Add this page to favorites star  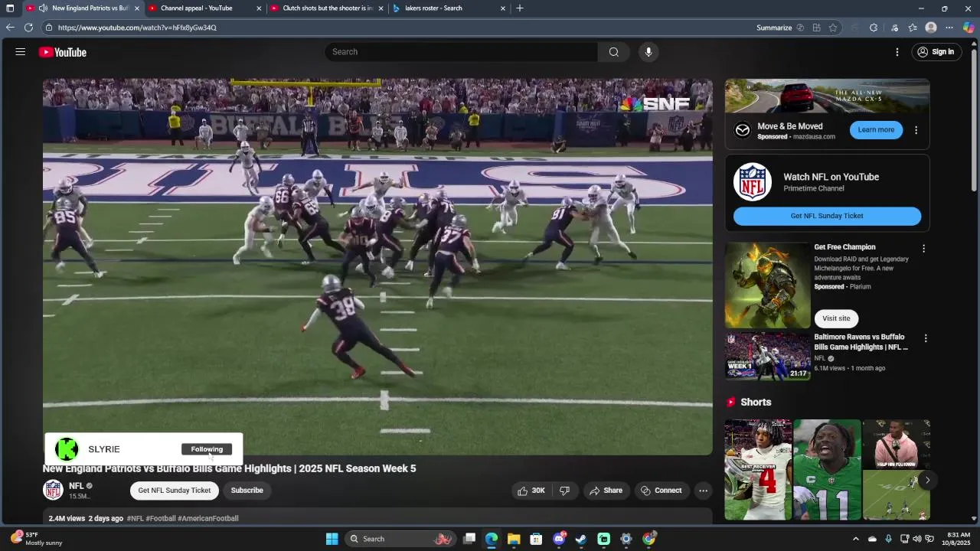pyautogui.click(x=833, y=28)
